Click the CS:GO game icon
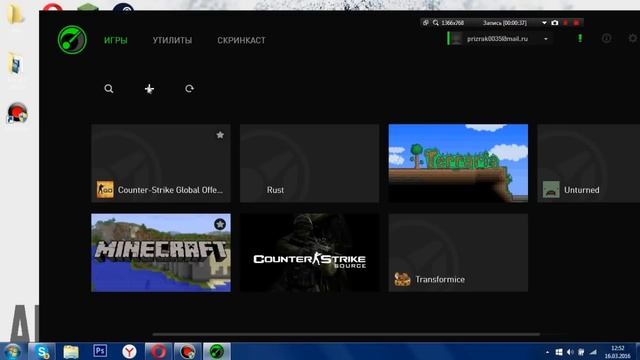 [x=105, y=190]
